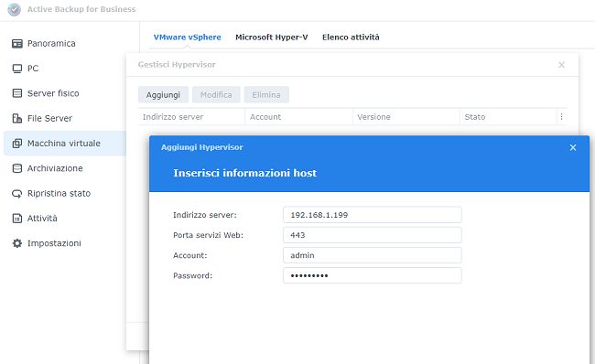Click the Elimina button
The width and height of the screenshot is (595, 364).
[x=266, y=95]
